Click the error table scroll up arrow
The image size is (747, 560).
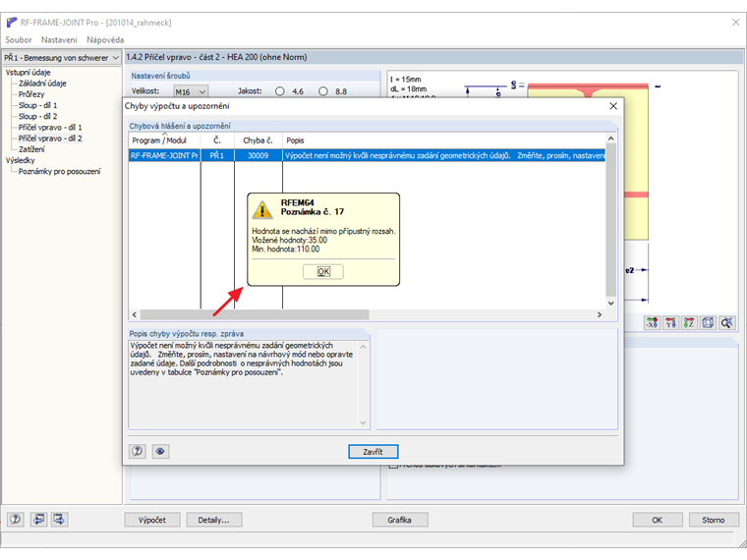tap(610, 139)
